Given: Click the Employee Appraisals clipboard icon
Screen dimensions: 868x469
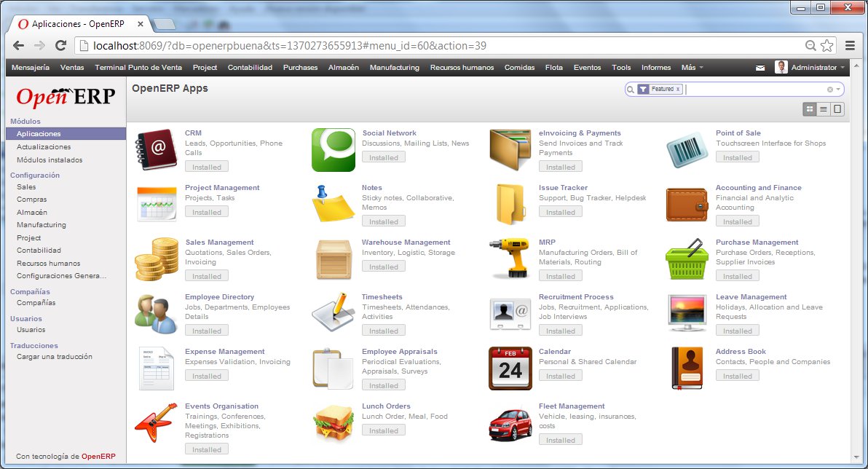Looking at the screenshot, I should [334, 368].
